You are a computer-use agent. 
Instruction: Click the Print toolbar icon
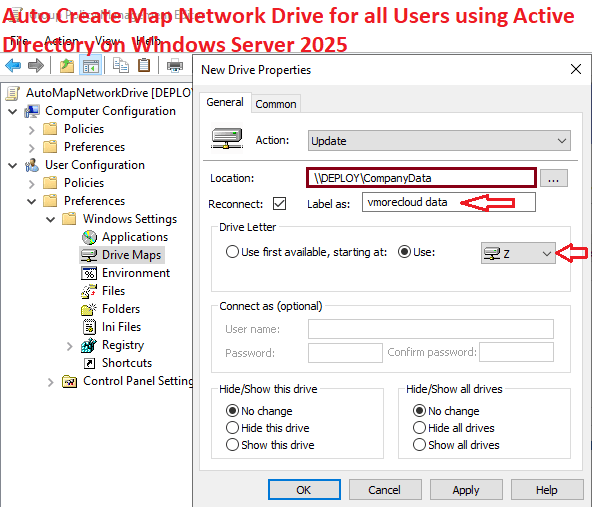175,66
